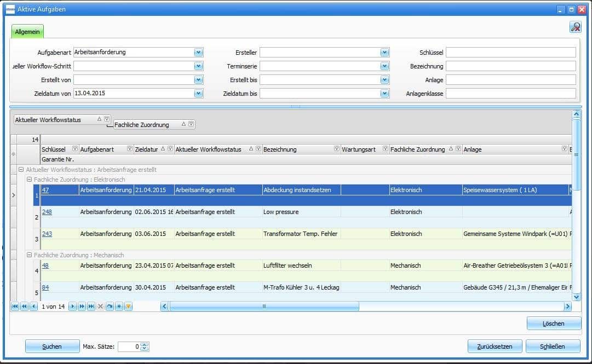592x364 pixels.
Task: Open filter icon on Schlüssel column
Action: click(75, 149)
